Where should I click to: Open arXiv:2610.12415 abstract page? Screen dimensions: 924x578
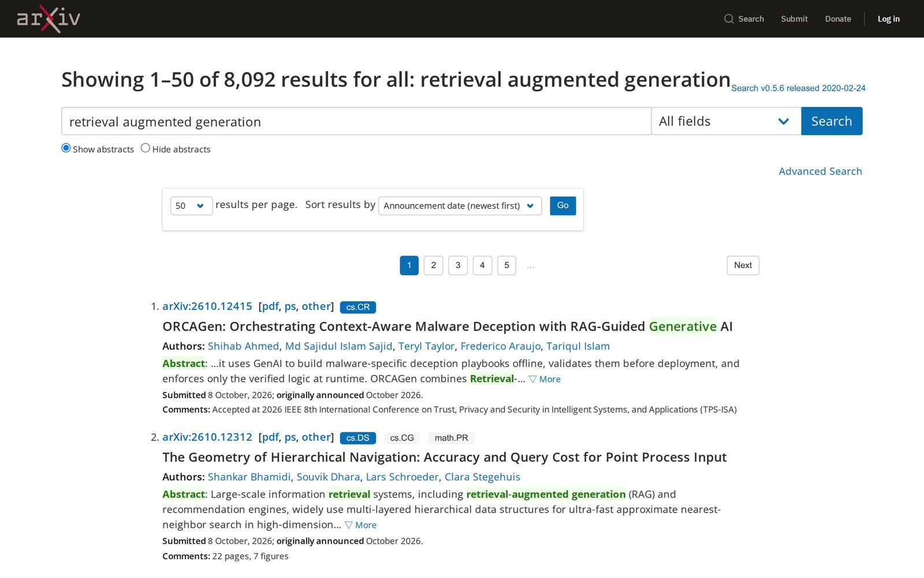click(x=207, y=306)
